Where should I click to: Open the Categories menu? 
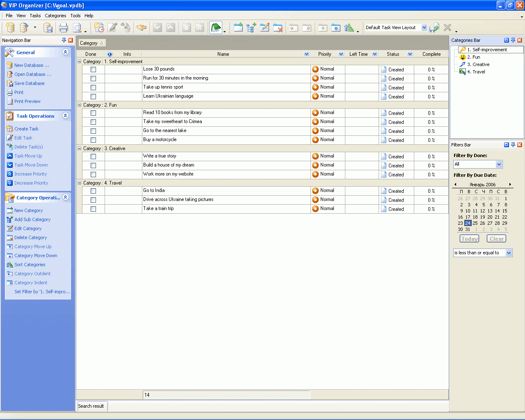coord(55,16)
